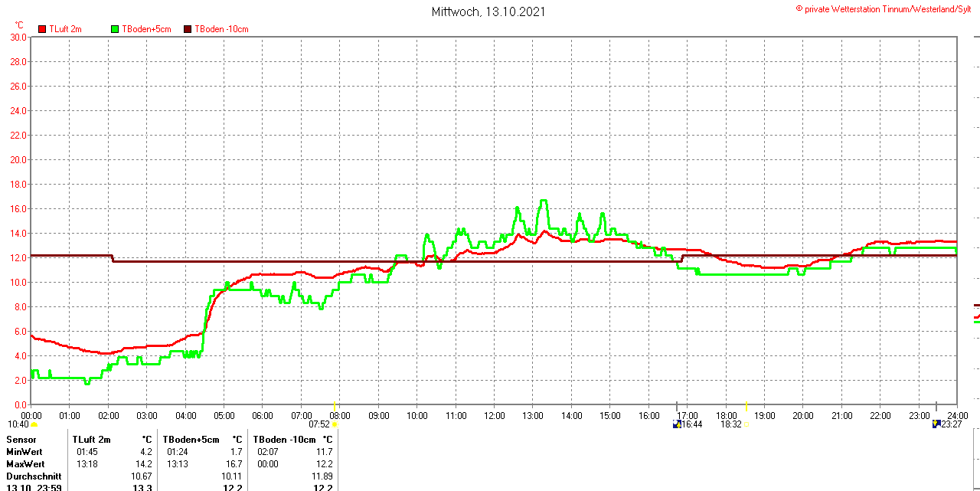Click the TBoden+5cm column header in table

(191, 440)
